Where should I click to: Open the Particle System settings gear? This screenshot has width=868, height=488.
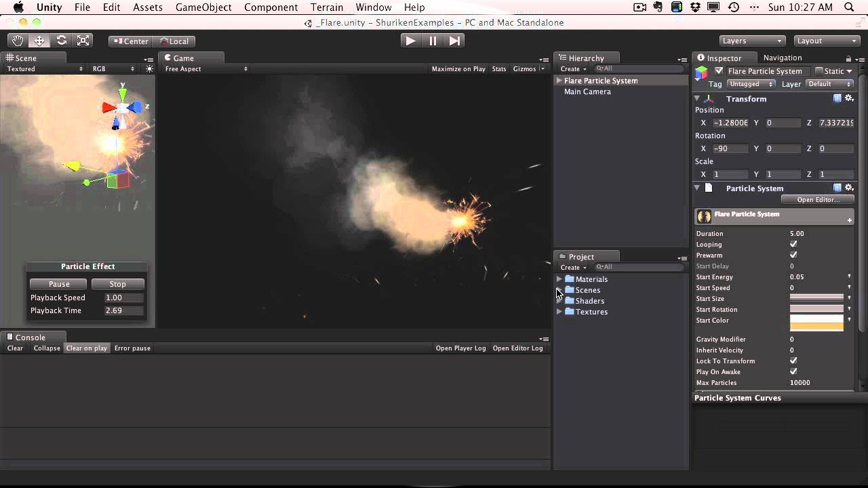tap(850, 188)
